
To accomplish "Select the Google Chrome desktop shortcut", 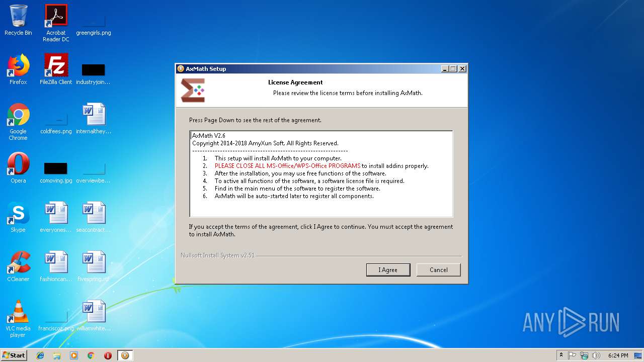I will point(18,122).
